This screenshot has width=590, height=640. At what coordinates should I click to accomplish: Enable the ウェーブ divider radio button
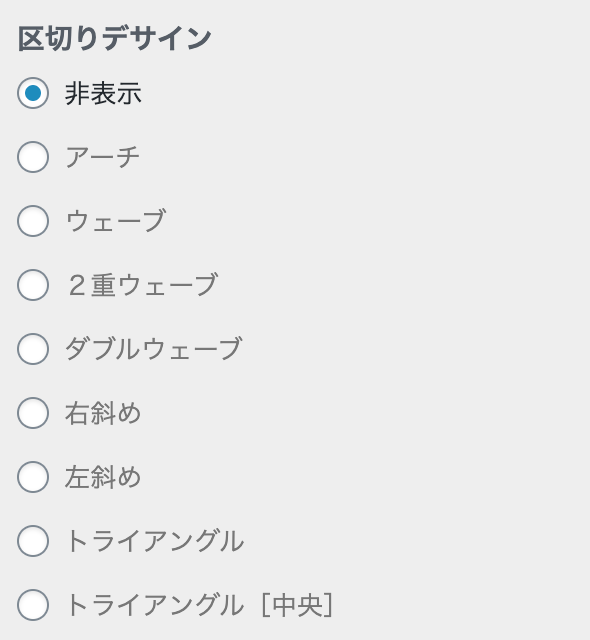pyautogui.click(x=33, y=221)
